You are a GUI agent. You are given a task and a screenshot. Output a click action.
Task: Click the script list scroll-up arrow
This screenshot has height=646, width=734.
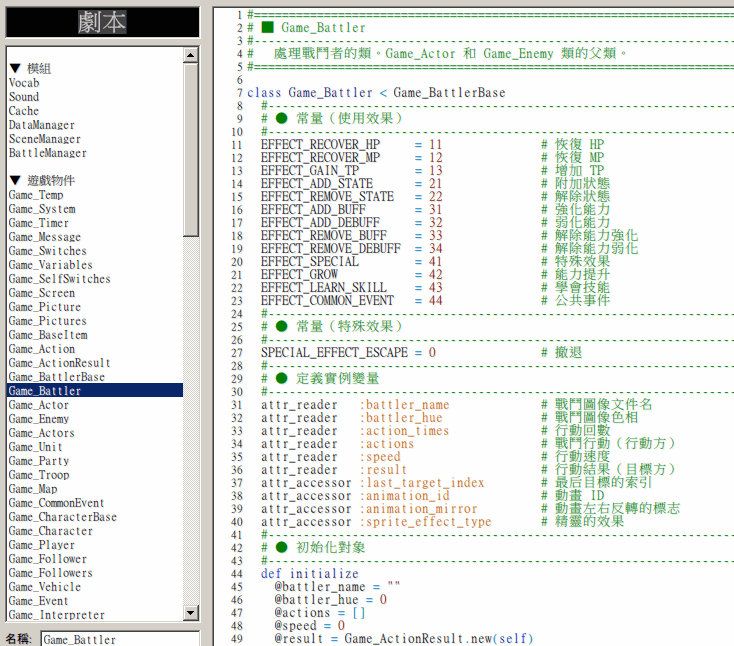tap(191, 55)
